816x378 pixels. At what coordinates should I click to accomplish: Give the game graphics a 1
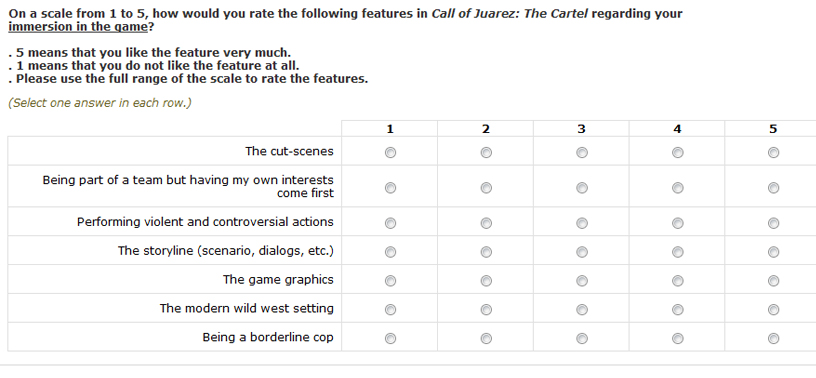coord(390,281)
